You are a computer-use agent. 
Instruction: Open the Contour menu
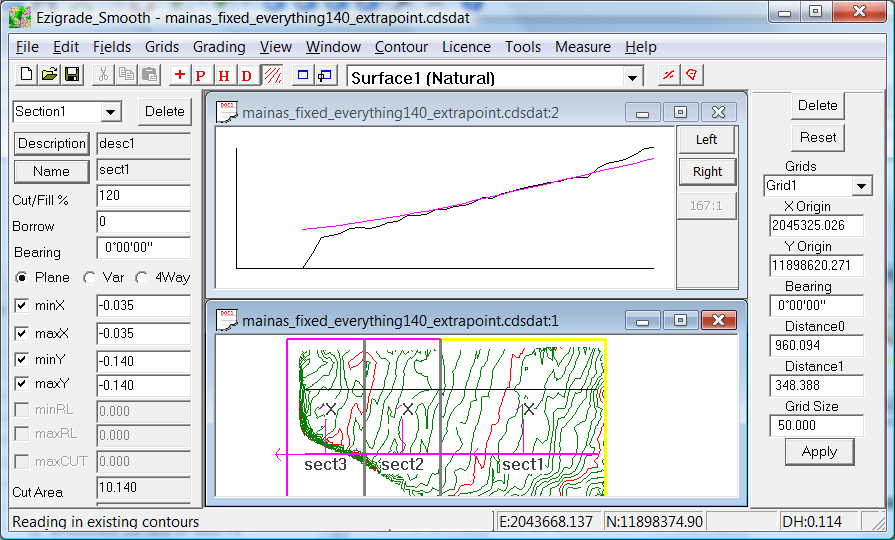(x=401, y=47)
